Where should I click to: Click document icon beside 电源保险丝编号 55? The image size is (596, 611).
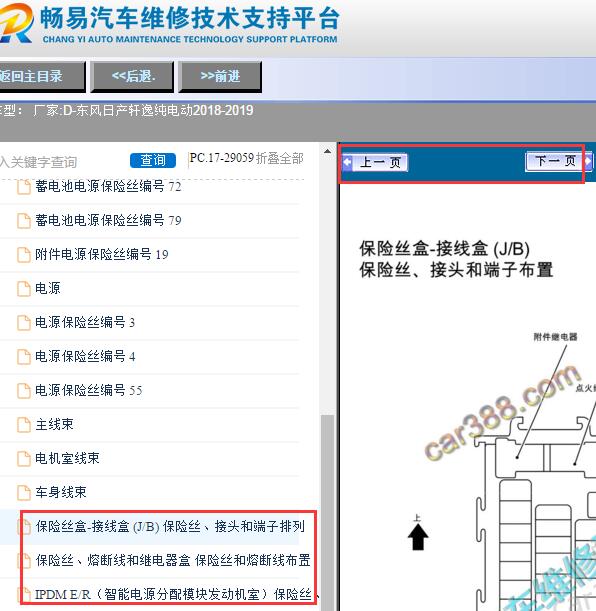coord(24,390)
